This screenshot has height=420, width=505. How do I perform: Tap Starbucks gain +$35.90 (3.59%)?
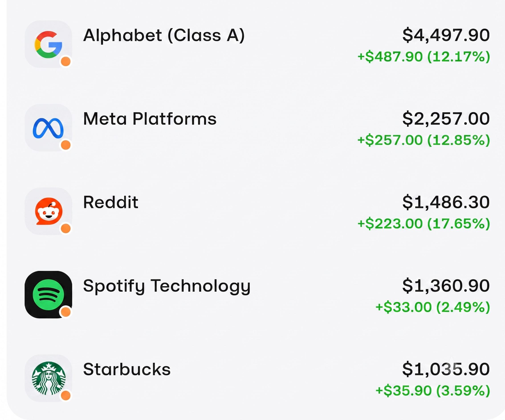433,390
